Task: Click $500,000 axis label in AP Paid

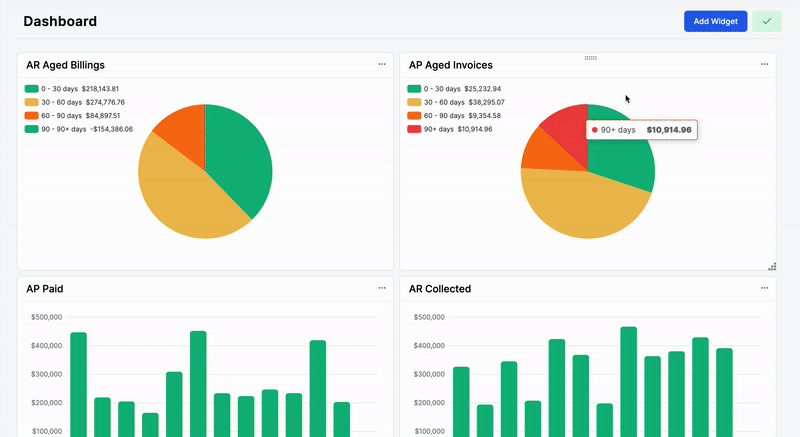Action: 46,317
